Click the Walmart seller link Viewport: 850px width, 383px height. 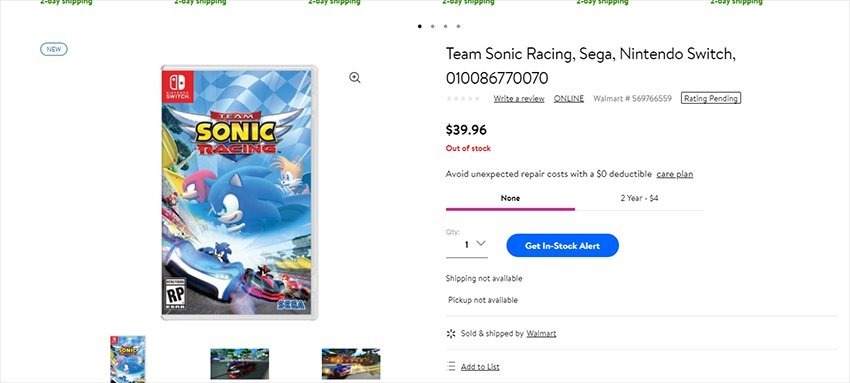pos(541,334)
